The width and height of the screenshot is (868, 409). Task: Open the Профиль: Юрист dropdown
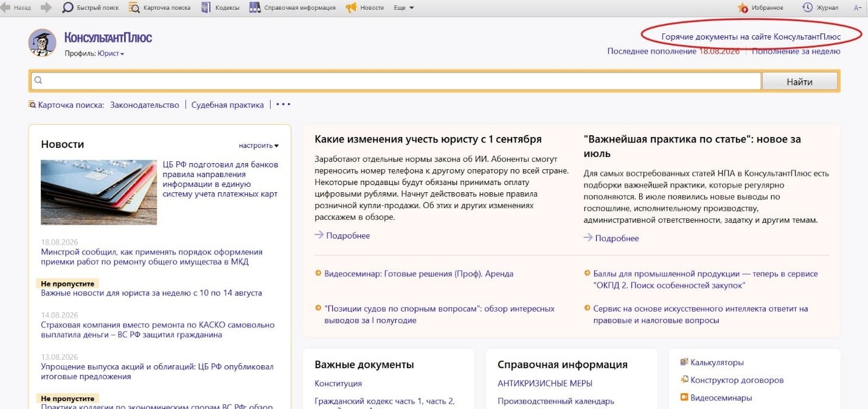(94, 54)
